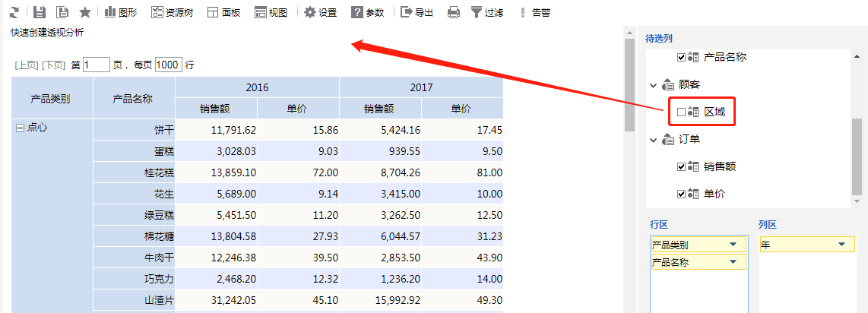Uncheck the 产品名称 checkbox
This screenshot has width=868, height=313.
tap(682, 58)
